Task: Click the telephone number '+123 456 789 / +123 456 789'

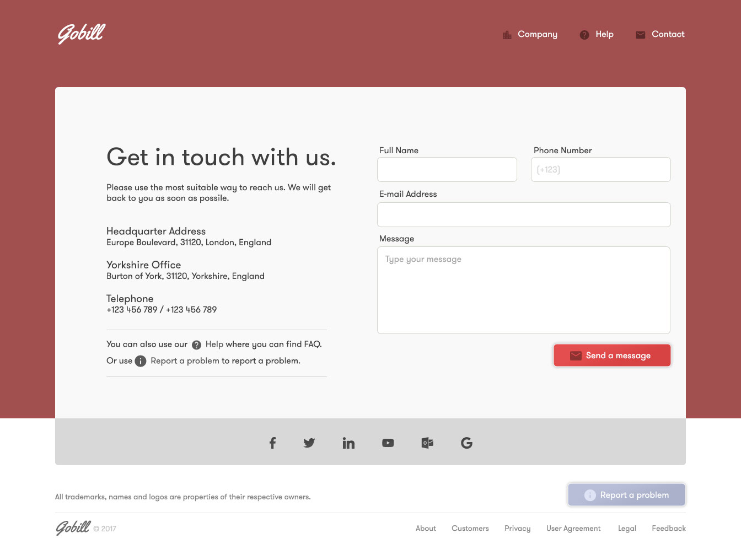Action: (162, 309)
